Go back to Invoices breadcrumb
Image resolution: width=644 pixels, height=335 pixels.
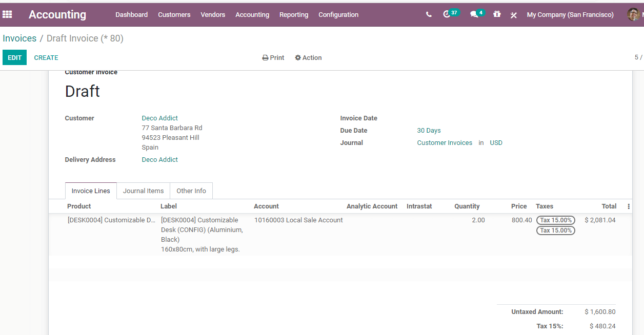pos(19,38)
